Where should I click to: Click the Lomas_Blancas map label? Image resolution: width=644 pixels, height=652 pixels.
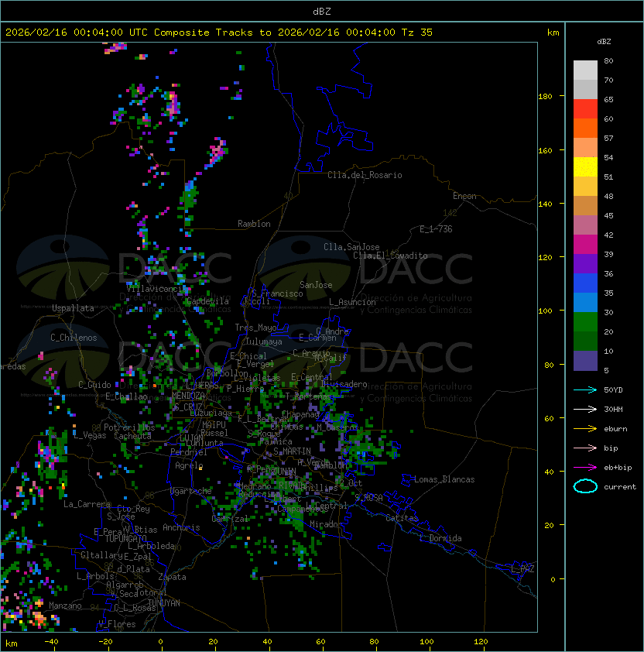pos(444,479)
